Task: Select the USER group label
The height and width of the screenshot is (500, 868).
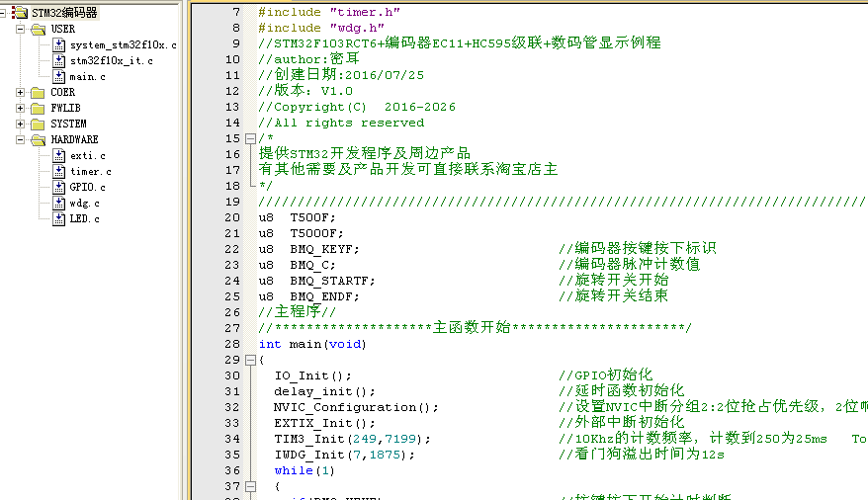Action: tap(63, 29)
